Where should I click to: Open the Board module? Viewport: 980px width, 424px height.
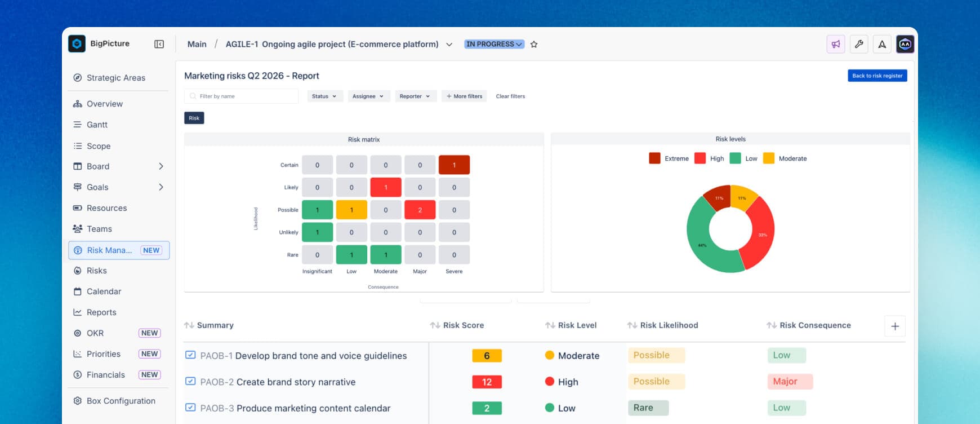pos(97,166)
